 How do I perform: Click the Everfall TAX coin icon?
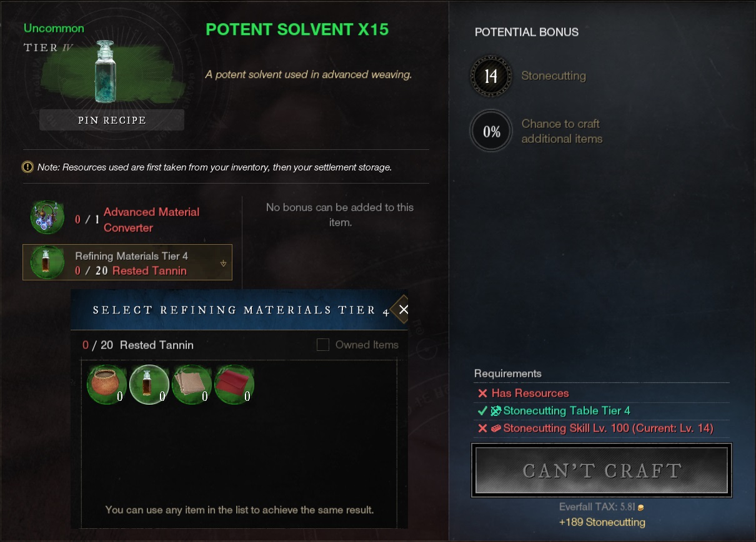[x=640, y=508]
